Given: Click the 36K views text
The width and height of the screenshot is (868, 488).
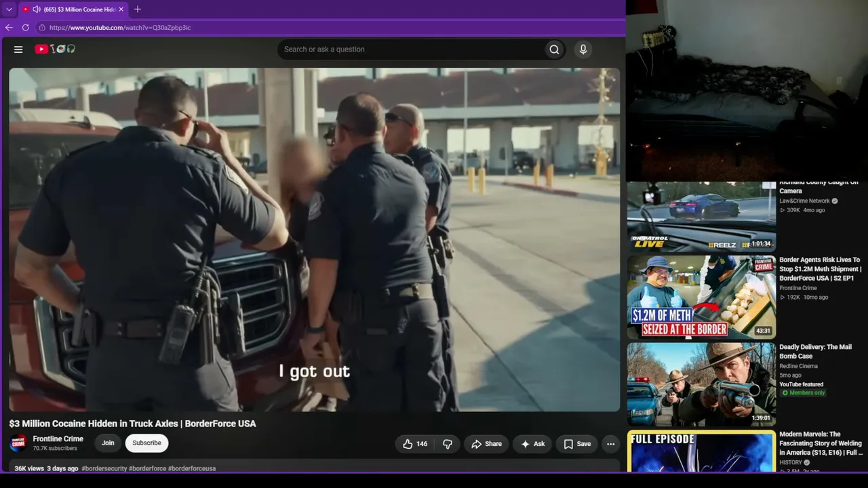Looking at the screenshot, I should pos(29,468).
